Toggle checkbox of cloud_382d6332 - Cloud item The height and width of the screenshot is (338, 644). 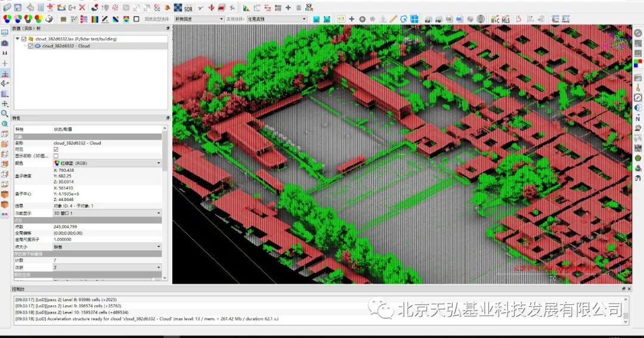coord(30,46)
